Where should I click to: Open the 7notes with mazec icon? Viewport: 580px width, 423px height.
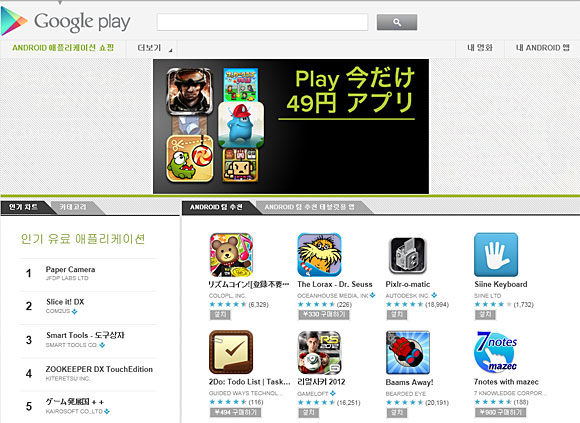click(496, 352)
